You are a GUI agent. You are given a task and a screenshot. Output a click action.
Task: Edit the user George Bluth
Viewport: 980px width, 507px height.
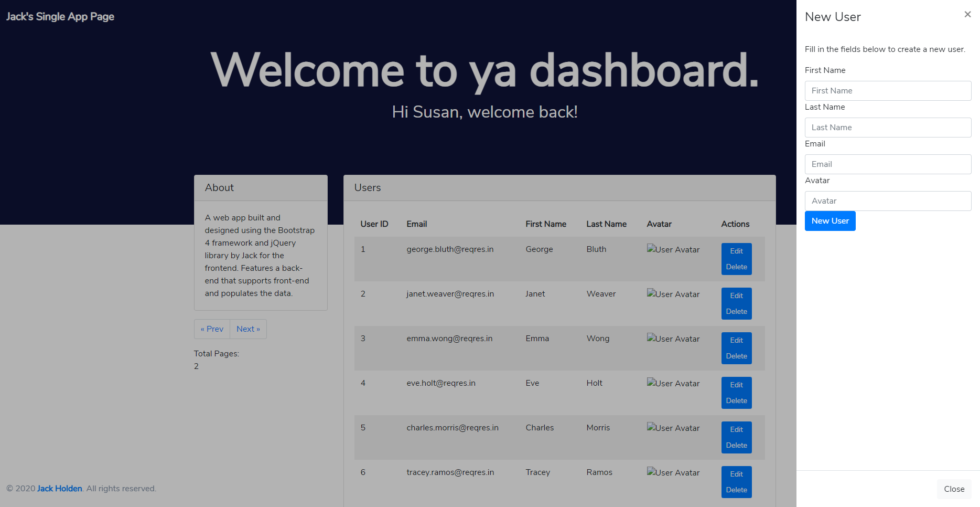tap(736, 251)
